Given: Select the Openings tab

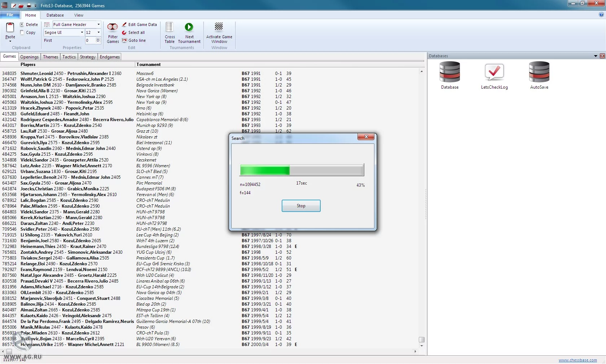Looking at the screenshot, I should point(29,57).
